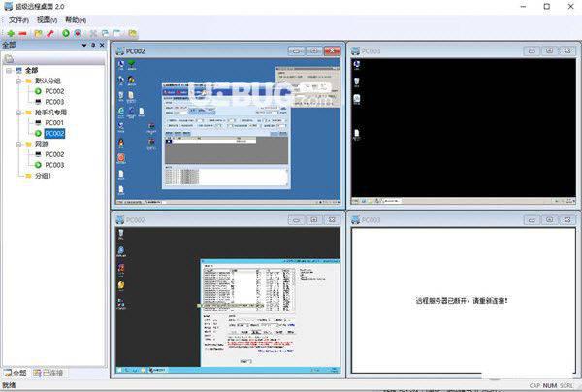Click the blue-desktop PC002 remote screen thumbnail

pos(228,131)
